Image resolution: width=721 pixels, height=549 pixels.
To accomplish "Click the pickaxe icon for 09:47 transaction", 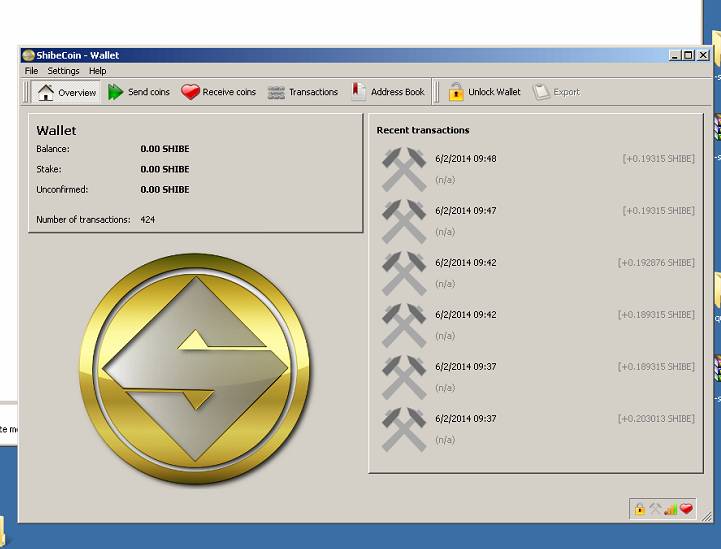I will click(404, 221).
